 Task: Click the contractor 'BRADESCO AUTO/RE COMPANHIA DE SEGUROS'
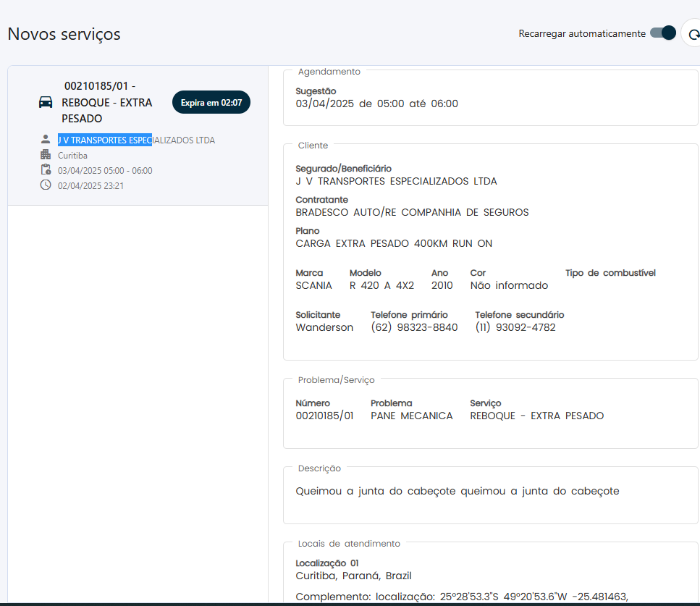click(x=412, y=212)
